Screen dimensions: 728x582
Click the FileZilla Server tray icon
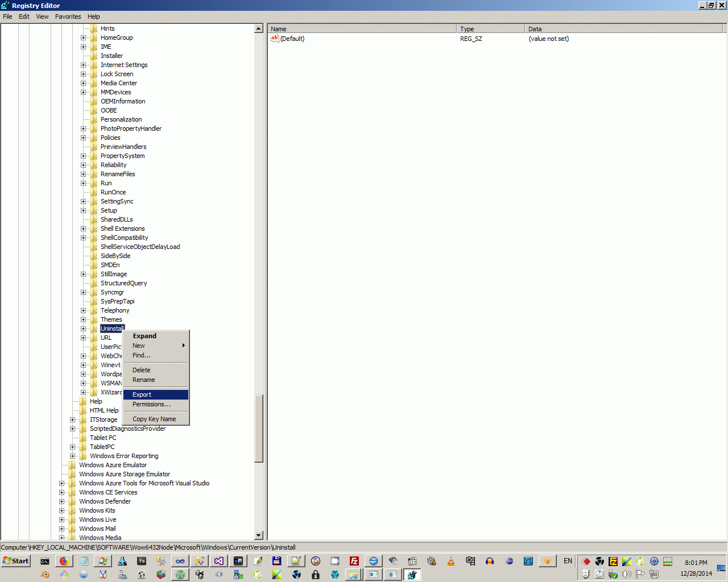(x=613, y=562)
